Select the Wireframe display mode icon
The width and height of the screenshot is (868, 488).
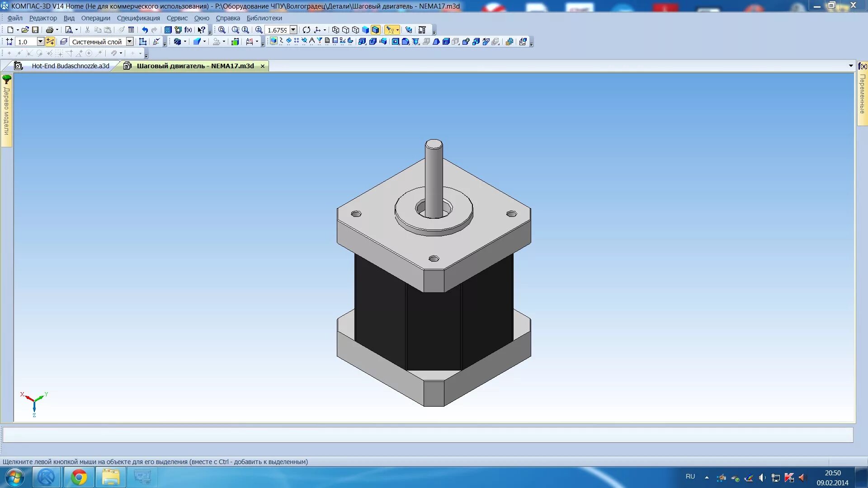[335, 30]
